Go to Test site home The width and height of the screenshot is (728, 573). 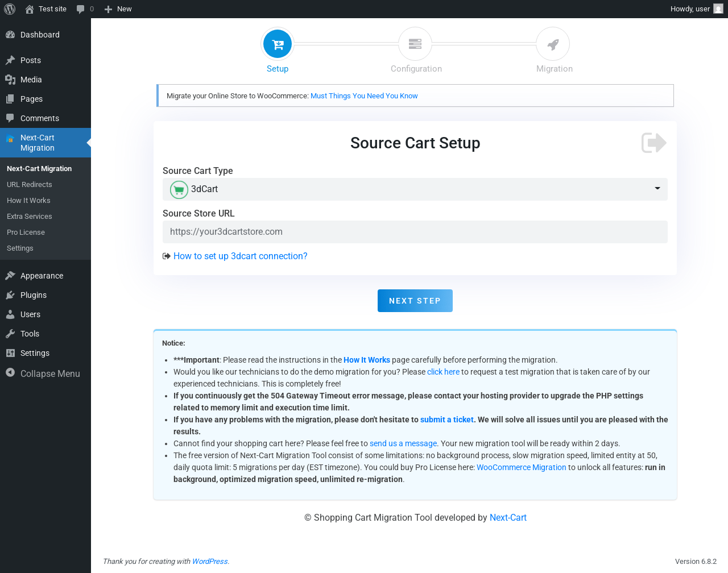(x=45, y=9)
